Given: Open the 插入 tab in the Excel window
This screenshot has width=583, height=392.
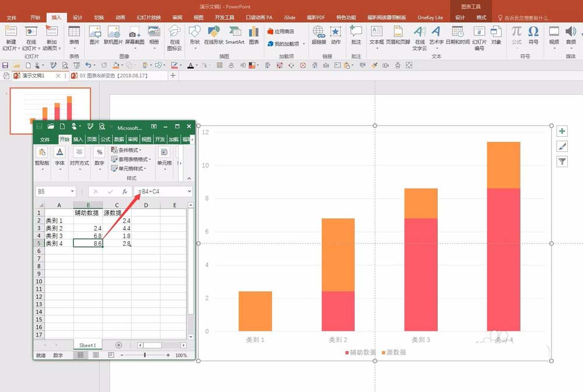Looking at the screenshot, I should [78, 139].
